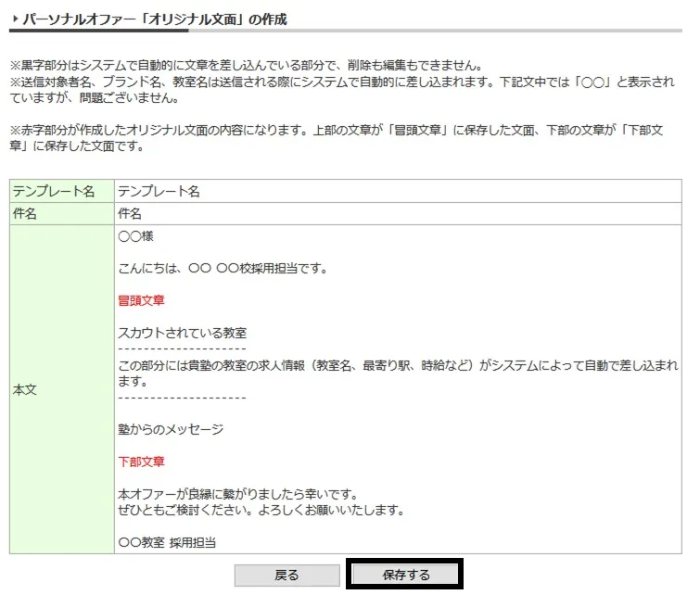Click the red 冒頭文章 text
The height and width of the screenshot is (595, 700).
(x=141, y=301)
